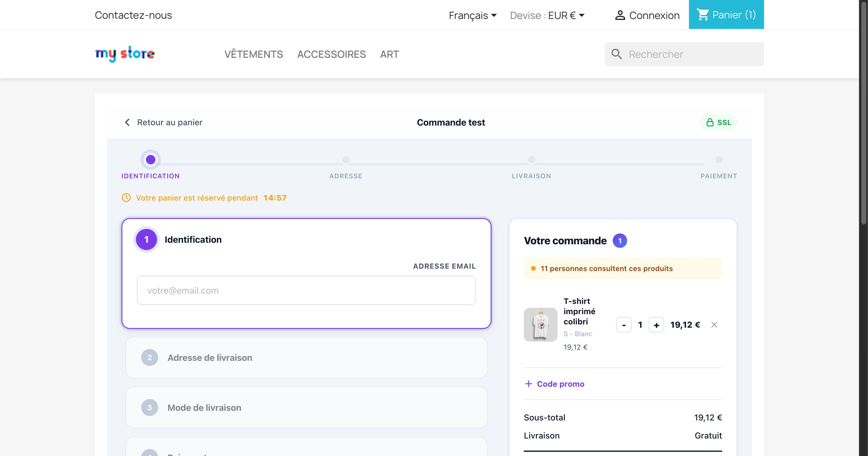Click the Livraison Gratuit value
This screenshot has height=456, width=868.
tap(708, 436)
